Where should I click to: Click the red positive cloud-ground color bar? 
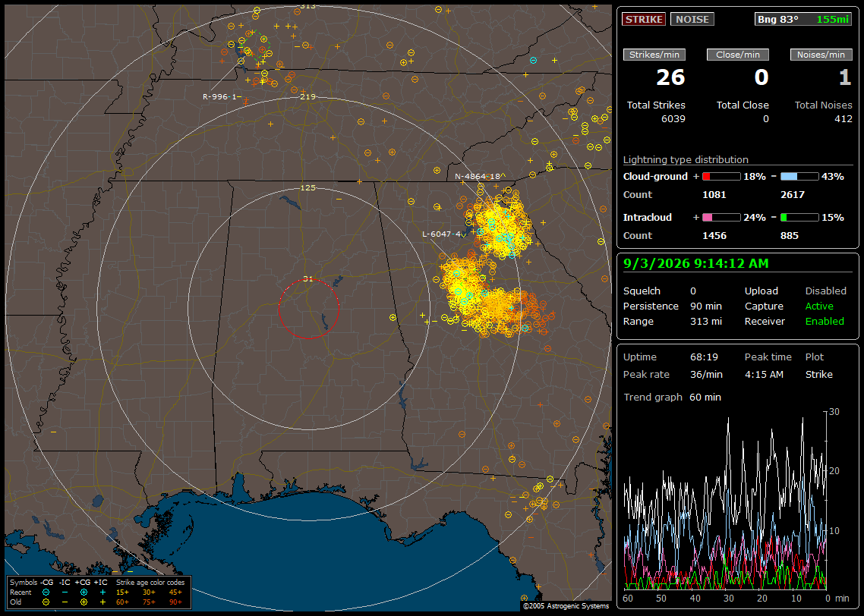point(721,177)
